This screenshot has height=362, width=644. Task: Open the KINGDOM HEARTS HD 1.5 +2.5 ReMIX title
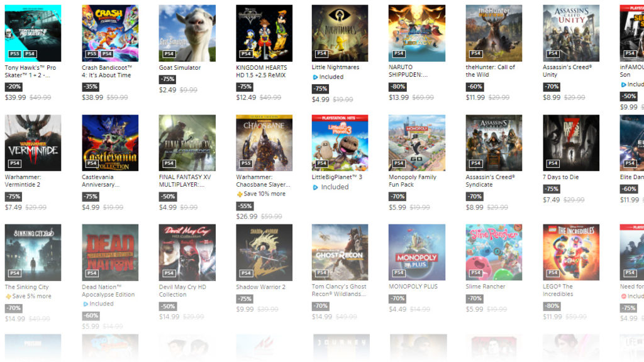coord(262,72)
